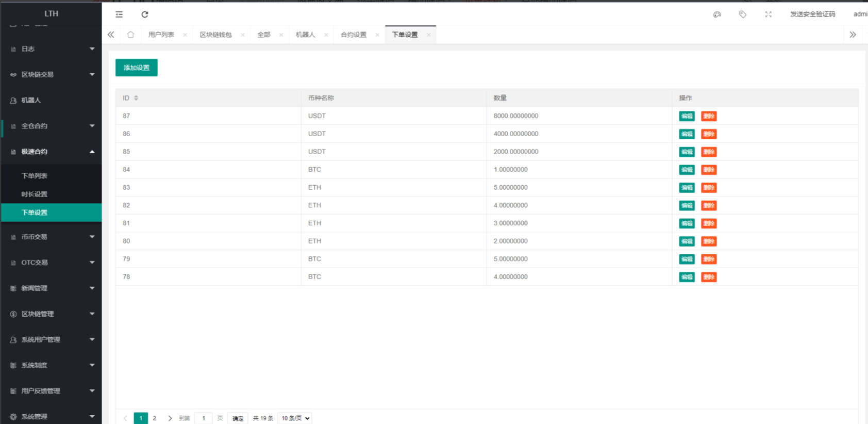Screen dimensions: 868x424
Task: Open the 10 条/页 page size dropdown
Action: click(x=295, y=418)
